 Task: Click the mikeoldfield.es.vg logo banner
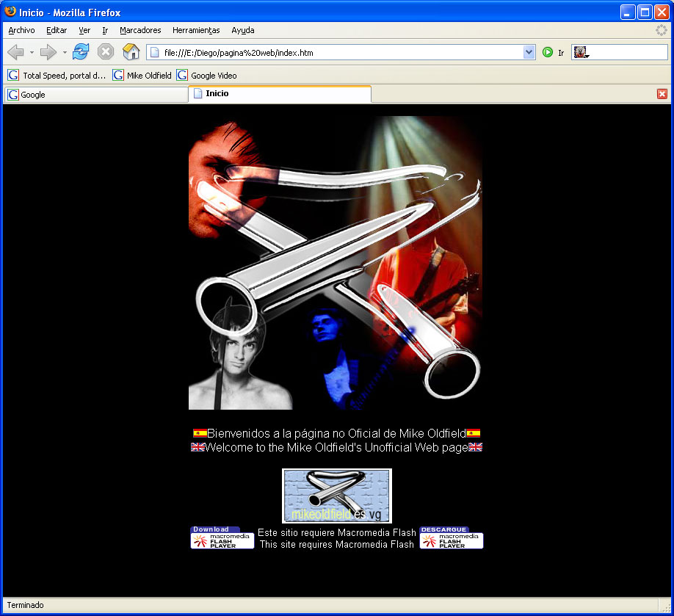336,496
